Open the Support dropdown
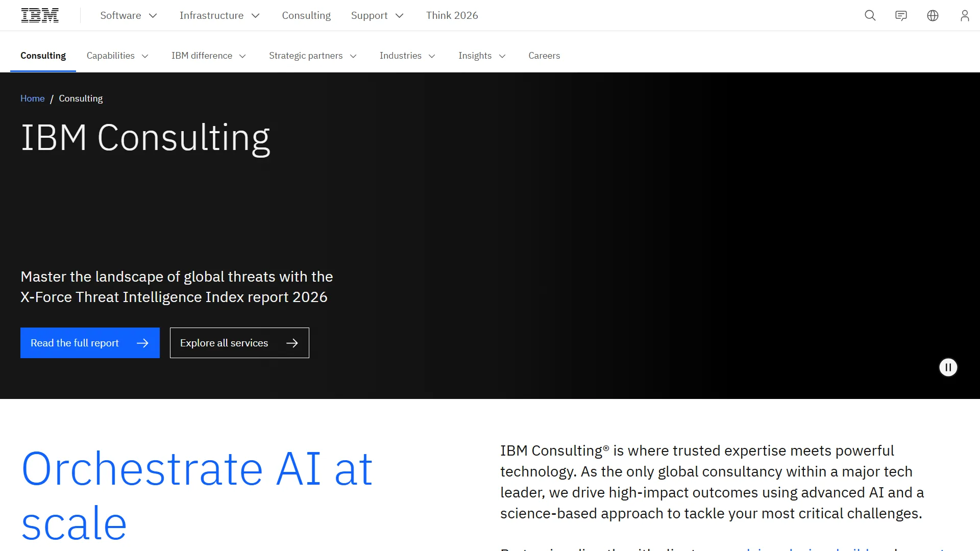Screen dimensions: 980x551 [x=377, y=15]
